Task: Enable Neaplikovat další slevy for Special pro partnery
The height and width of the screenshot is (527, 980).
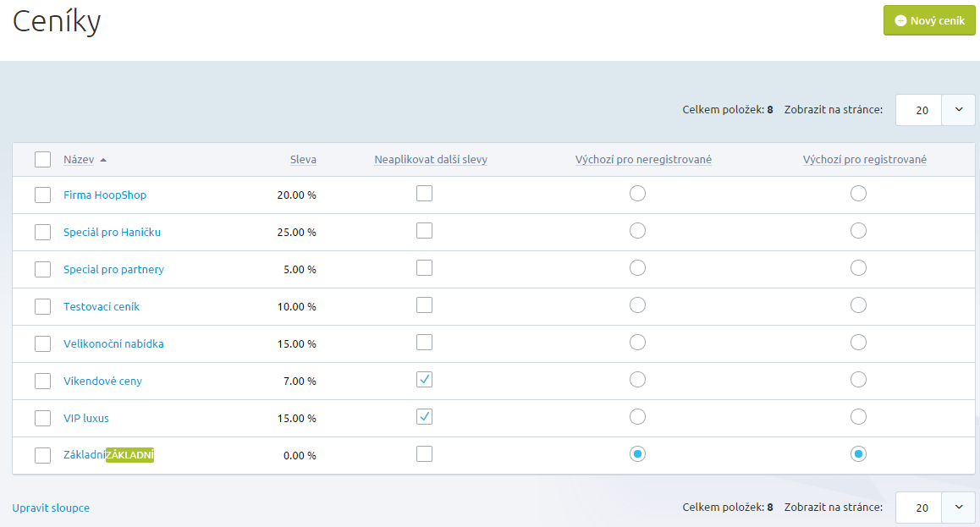Action: [424, 268]
